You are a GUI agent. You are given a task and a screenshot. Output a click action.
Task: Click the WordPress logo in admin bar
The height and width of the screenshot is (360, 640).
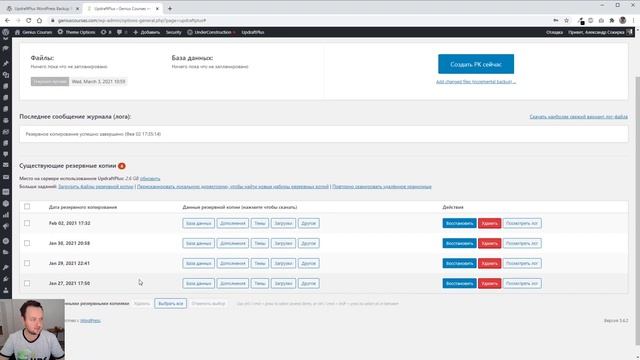pyautogui.click(x=5, y=32)
